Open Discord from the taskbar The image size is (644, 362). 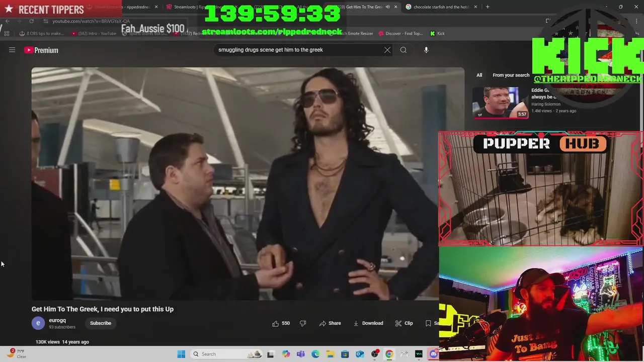433,354
